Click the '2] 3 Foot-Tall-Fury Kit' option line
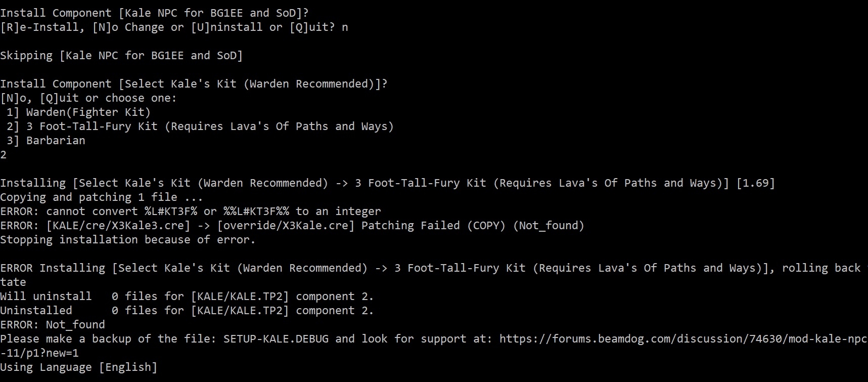868x382 pixels. pyautogui.click(x=200, y=126)
